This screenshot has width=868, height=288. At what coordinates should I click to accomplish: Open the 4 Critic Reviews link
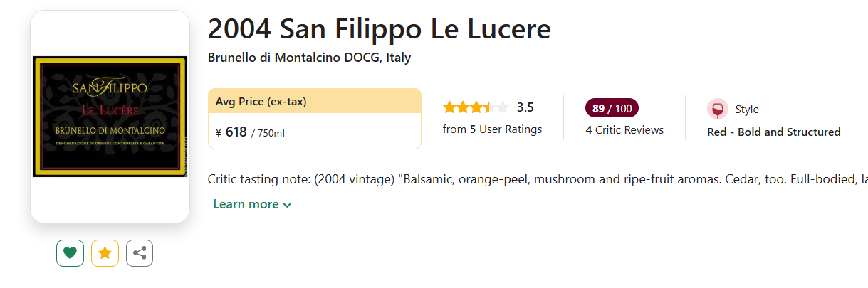624,130
